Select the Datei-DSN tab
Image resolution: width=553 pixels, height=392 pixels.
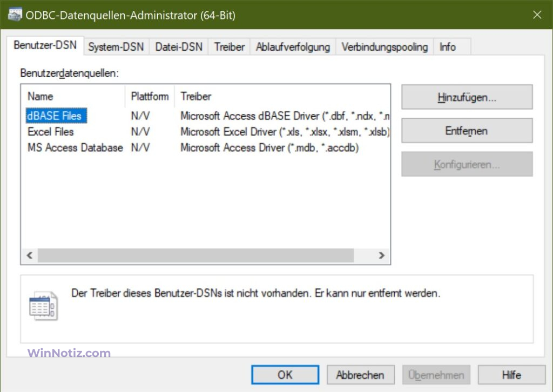click(x=178, y=47)
